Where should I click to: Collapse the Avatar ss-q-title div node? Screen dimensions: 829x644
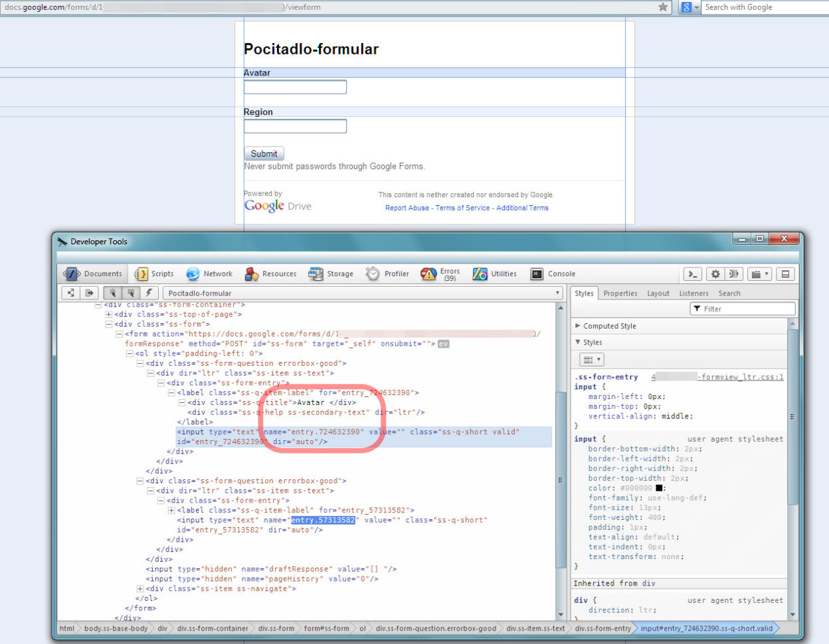[181, 402]
